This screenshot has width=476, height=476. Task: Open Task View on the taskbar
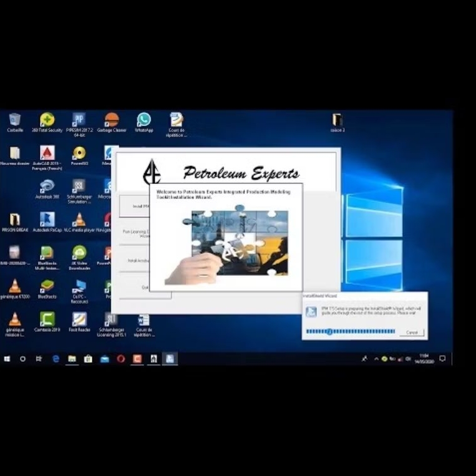[x=39, y=359]
